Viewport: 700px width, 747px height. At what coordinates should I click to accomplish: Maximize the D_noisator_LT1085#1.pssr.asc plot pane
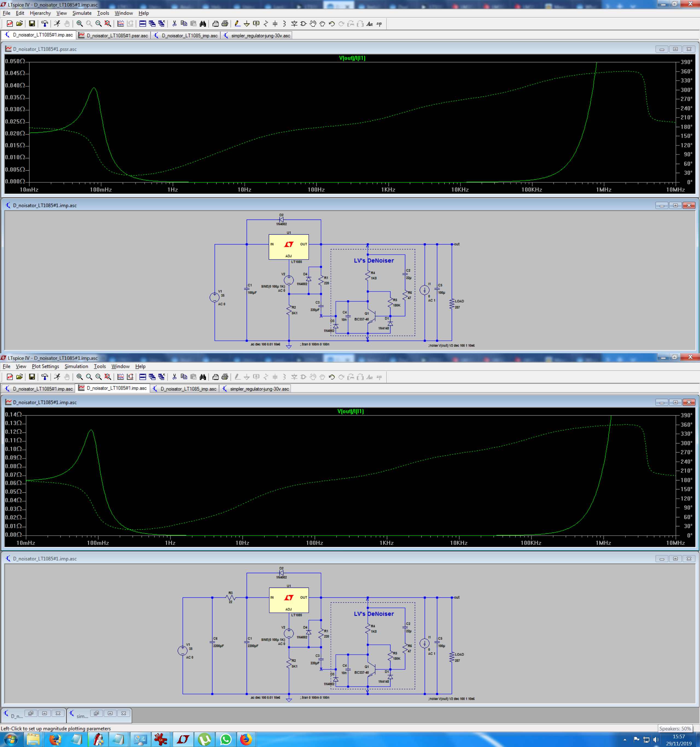pos(675,49)
